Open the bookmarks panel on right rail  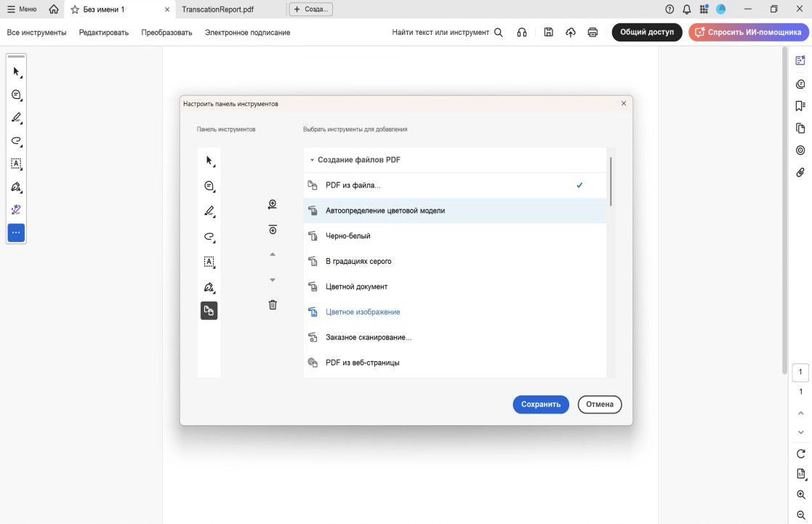click(800, 106)
